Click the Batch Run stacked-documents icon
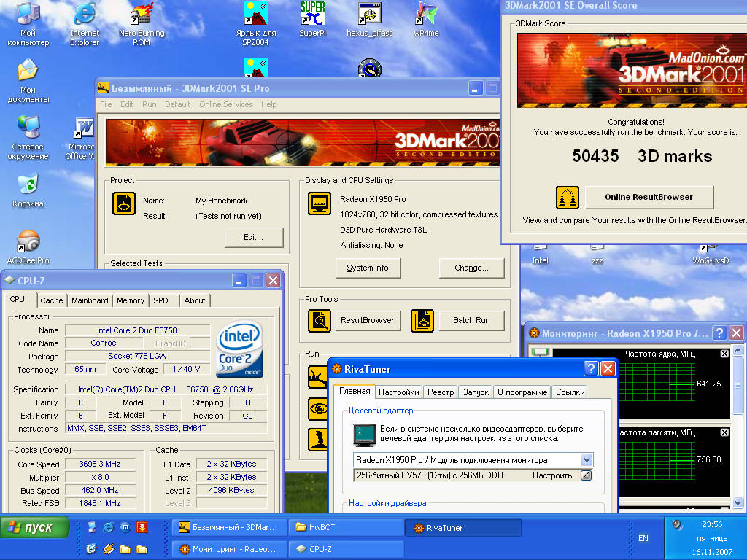Screen dimensions: 747x560 tap(422, 321)
